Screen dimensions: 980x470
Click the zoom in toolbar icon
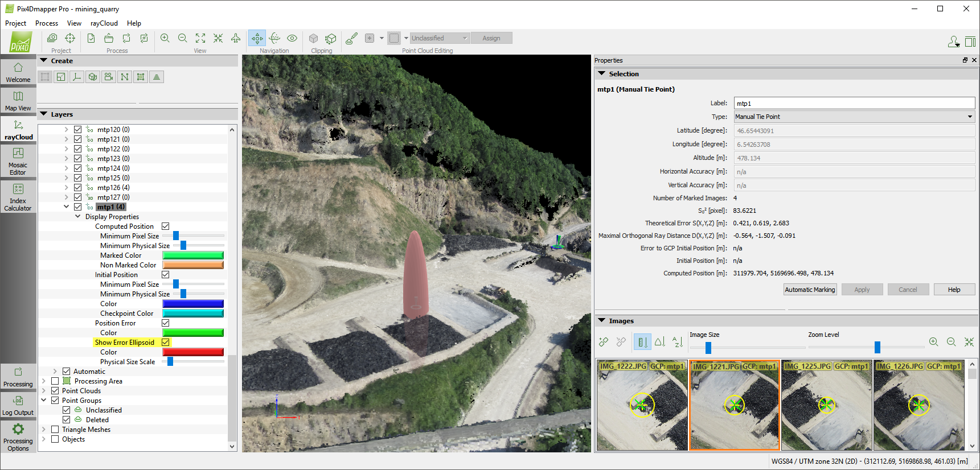165,38
